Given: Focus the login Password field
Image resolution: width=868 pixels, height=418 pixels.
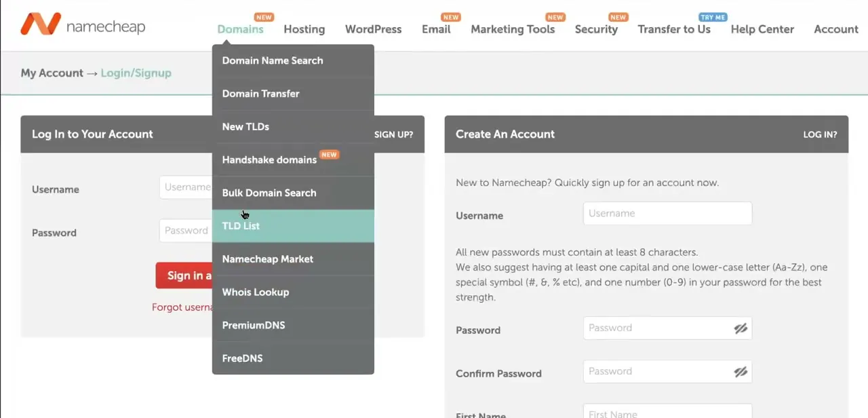Looking at the screenshot, I should tap(186, 231).
